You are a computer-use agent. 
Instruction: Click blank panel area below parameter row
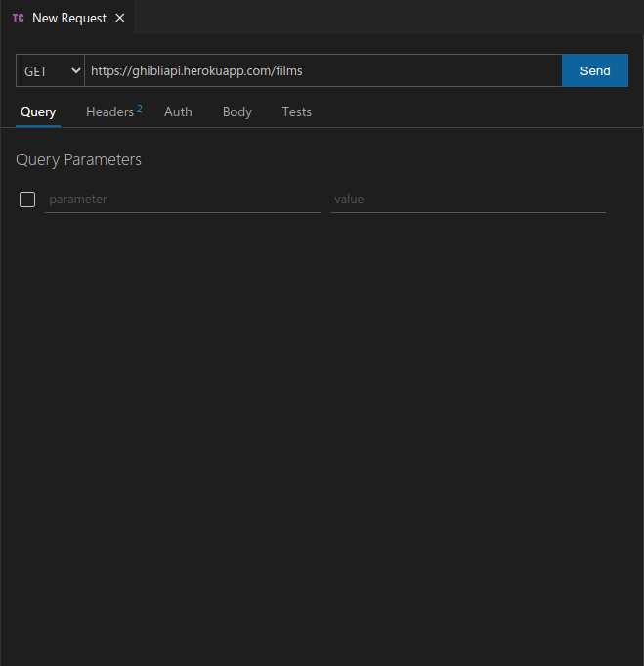tap(322, 424)
